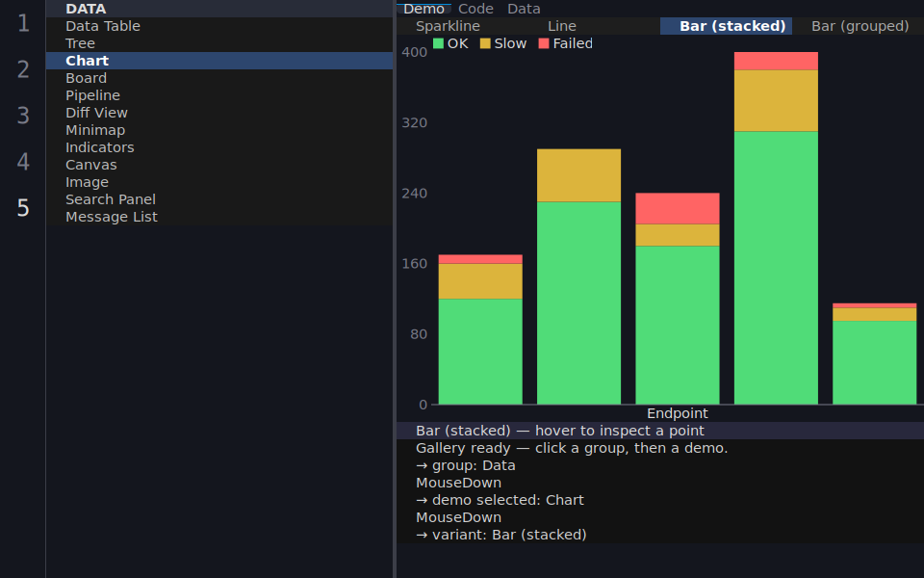Screen dimensions: 924x578
Task: Open the Data tab beside Code
Action: 524,9
